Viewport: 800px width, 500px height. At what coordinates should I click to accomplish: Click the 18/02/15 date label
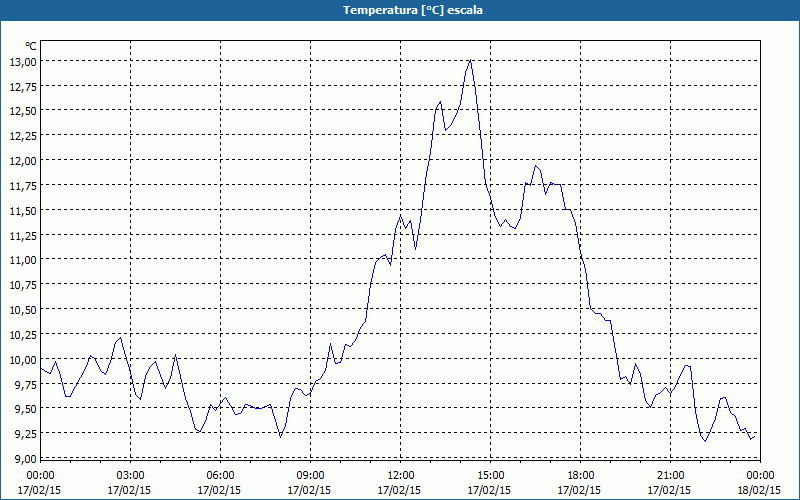click(x=759, y=490)
